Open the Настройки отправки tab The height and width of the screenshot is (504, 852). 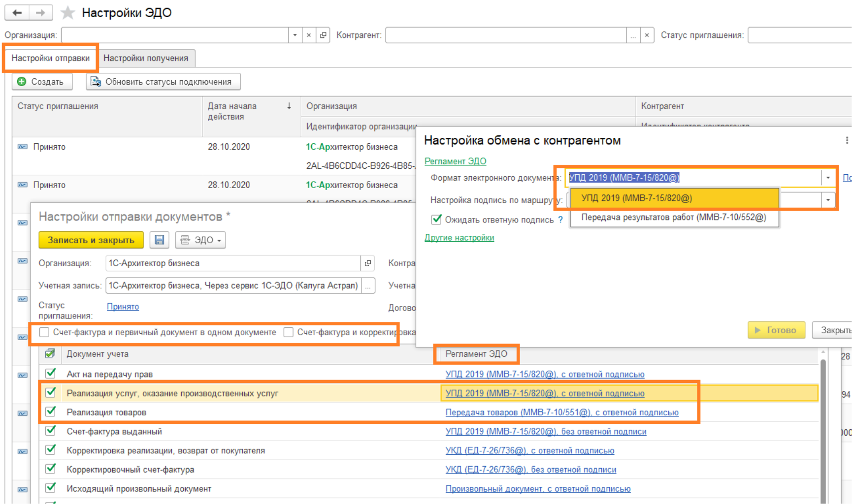51,58
